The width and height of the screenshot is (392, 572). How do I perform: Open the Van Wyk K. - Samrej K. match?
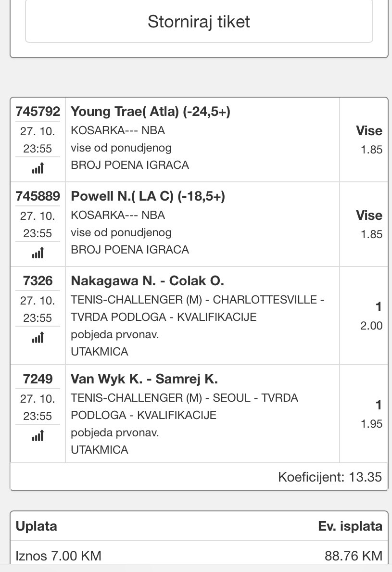pos(144,379)
